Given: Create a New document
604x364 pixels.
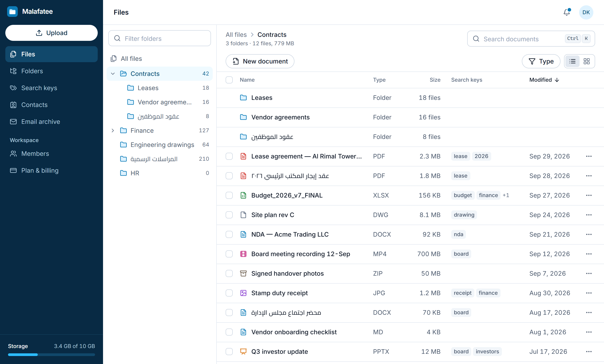Looking at the screenshot, I should pos(260,61).
